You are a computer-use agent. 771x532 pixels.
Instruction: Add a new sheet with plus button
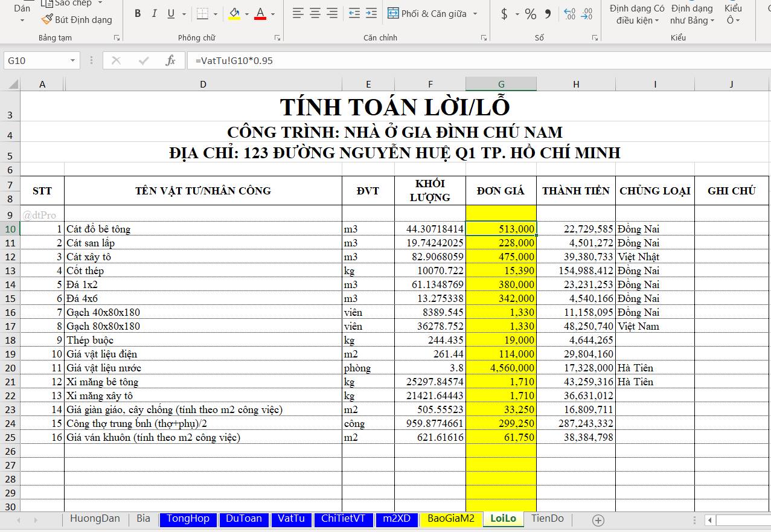[598, 520]
